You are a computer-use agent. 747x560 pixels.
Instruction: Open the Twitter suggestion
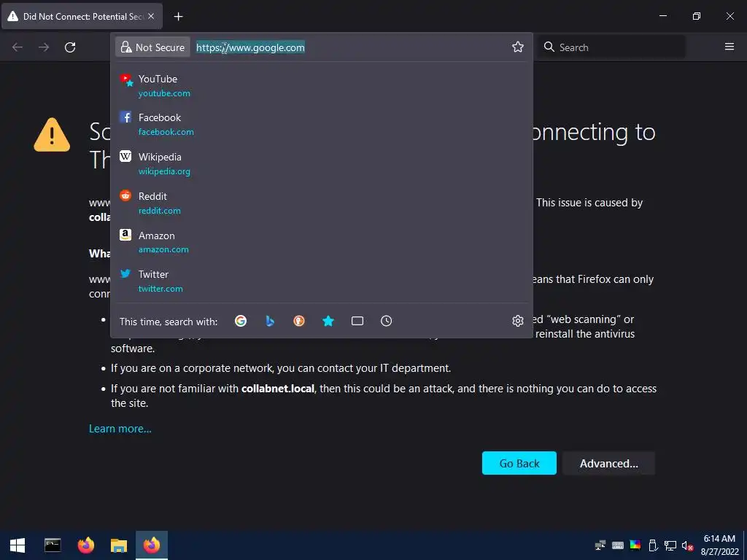click(x=322, y=281)
